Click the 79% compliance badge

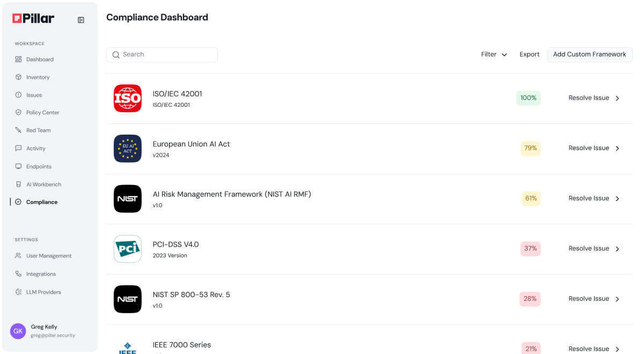[531, 149]
